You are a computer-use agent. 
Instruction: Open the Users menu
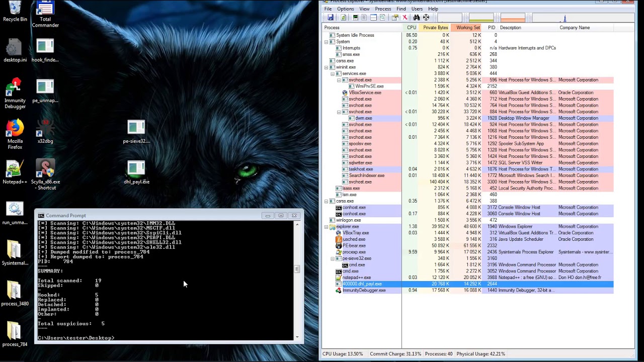click(417, 9)
